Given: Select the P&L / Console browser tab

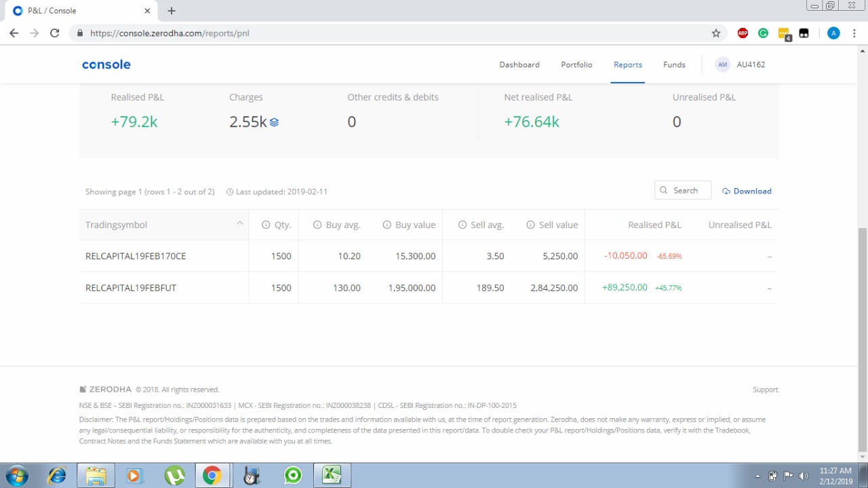Looking at the screenshot, I should [x=81, y=11].
